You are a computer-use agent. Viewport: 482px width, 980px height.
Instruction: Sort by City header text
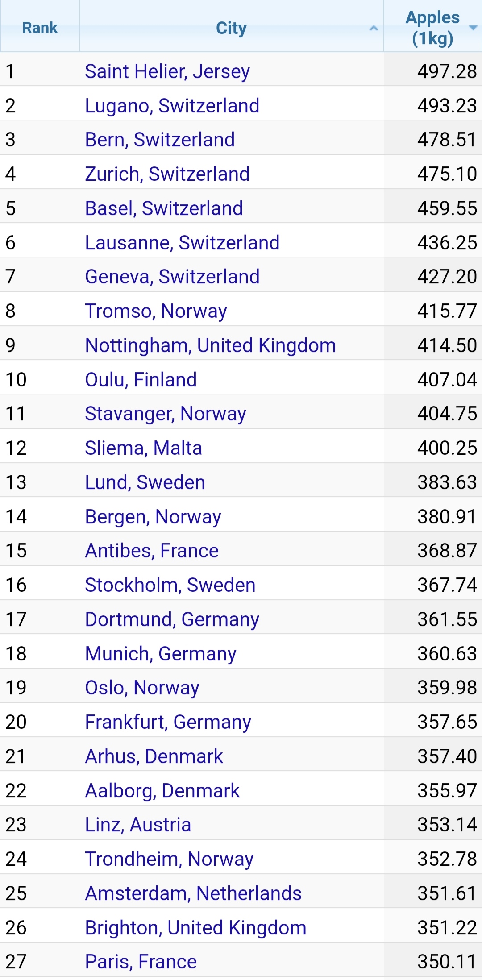(231, 28)
